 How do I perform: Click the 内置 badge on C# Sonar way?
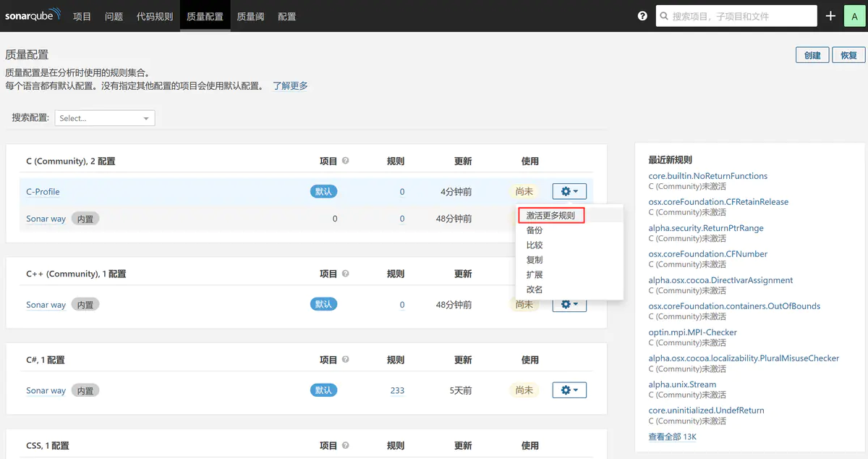tap(85, 390)
